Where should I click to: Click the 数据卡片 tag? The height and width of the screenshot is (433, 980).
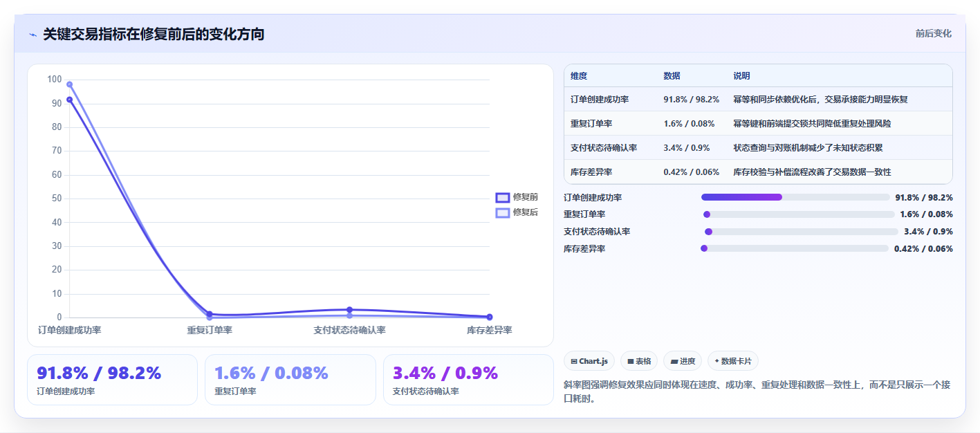coord(733,361)
